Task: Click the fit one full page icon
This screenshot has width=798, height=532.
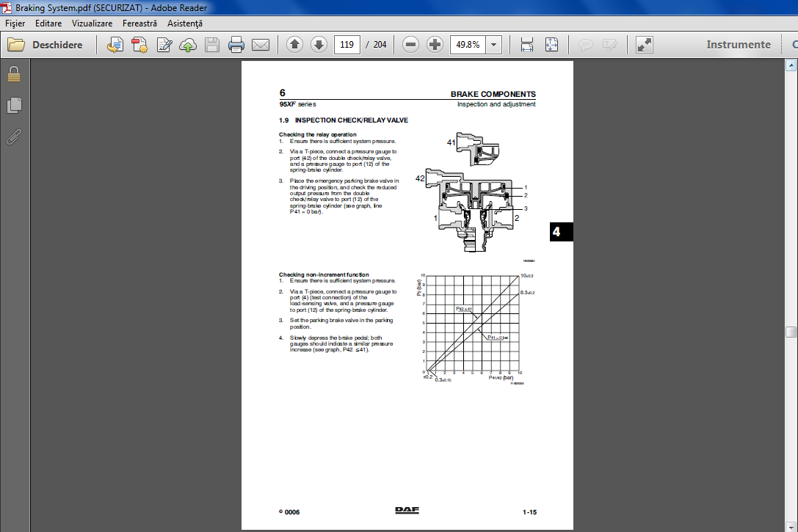Action: point(551,45)
